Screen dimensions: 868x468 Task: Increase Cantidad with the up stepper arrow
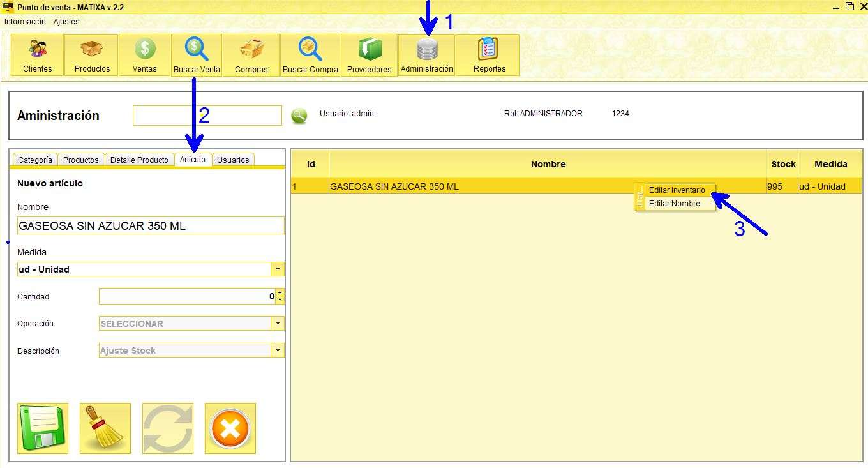280,293
